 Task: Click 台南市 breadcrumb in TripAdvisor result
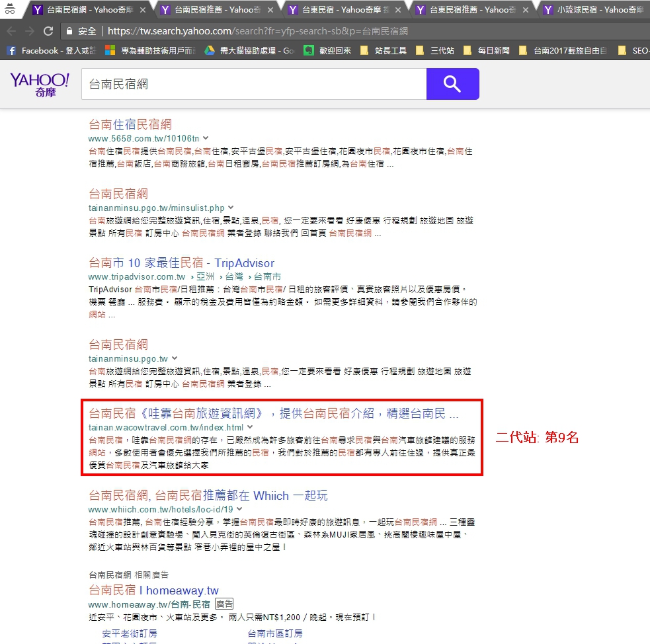pyautogui.click(x=267, y=276)
